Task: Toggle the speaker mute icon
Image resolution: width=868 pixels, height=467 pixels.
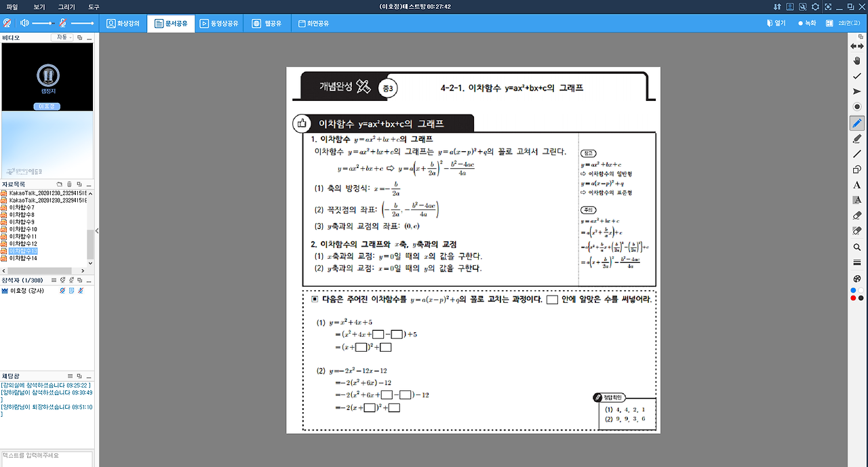Action: 25,23
